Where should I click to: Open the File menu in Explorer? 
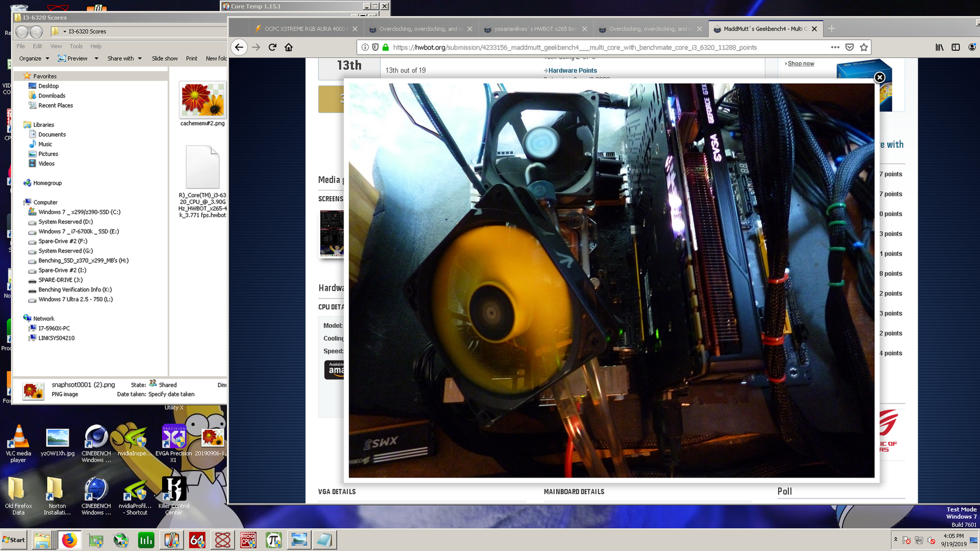pyautogui.click(x=20, y=46)
